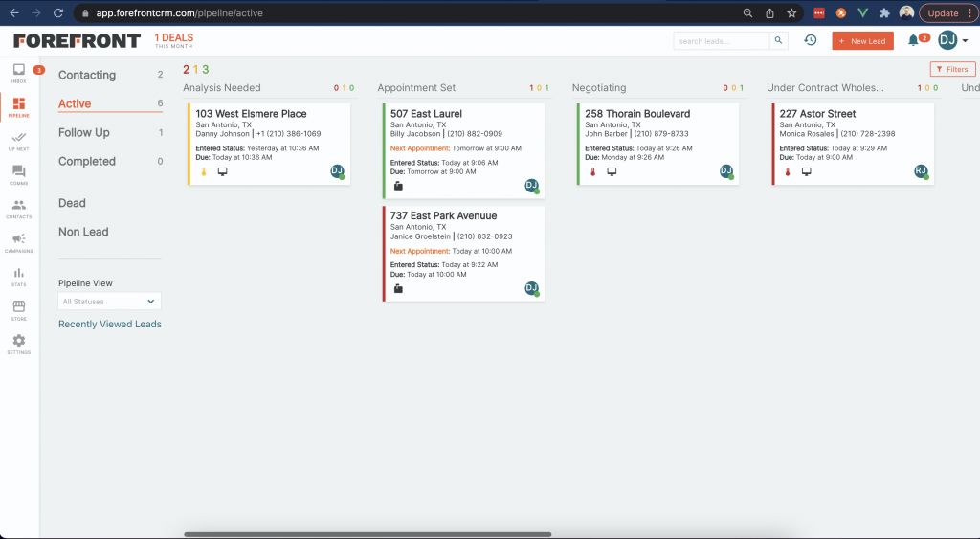980x539 pixels.
Task: Expand the DJ user account menu
Action: pos(953,40)
